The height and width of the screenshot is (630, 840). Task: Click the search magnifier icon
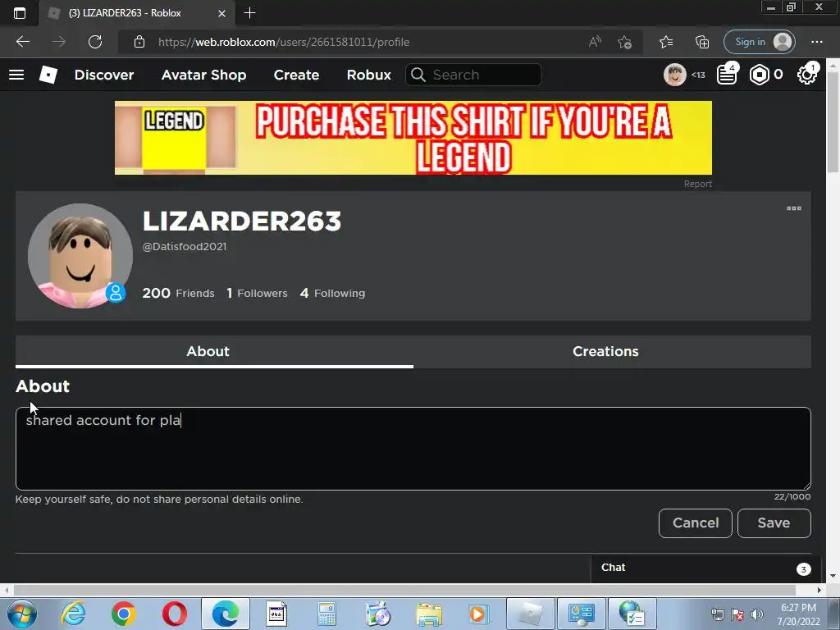pos(418,75)
